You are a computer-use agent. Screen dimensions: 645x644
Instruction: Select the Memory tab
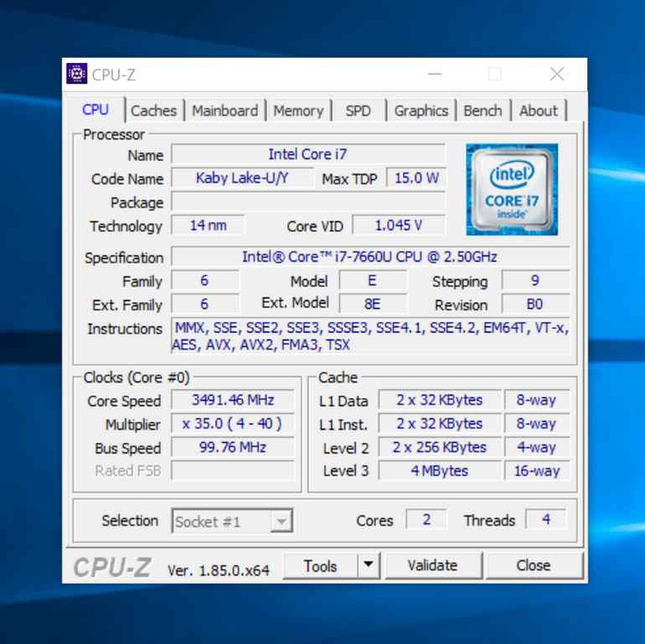pyautogui.click(x=298, y=111)
